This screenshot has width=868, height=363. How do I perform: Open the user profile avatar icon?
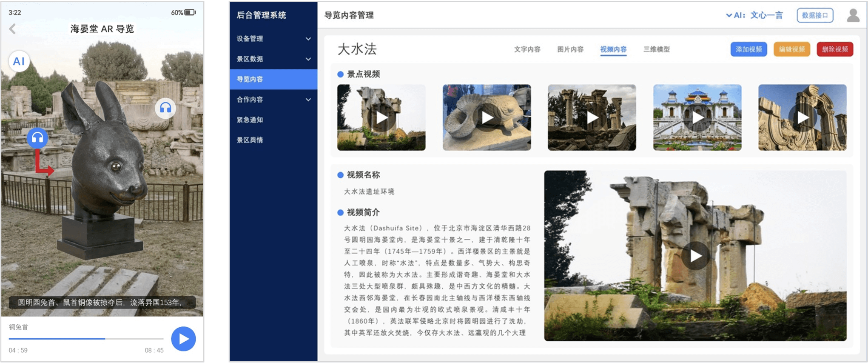853,15
